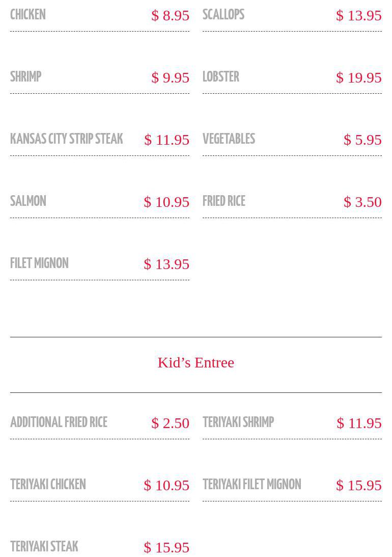
Task: Click the Teriyaki Chicken menu item
Action: [x=48, y=485]
